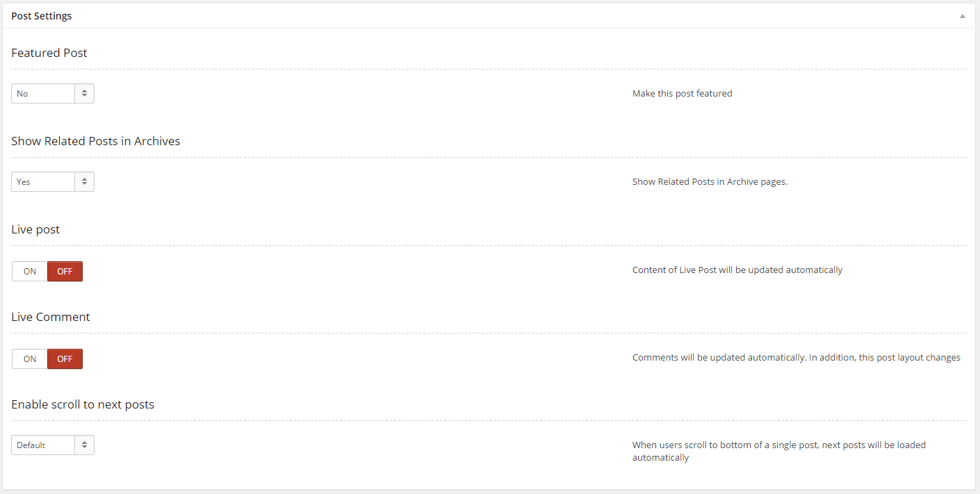Click the Featured Post dropdown arrow icon
The height and width of the screenshot is (494, 980).
click(x=84, y=94)
